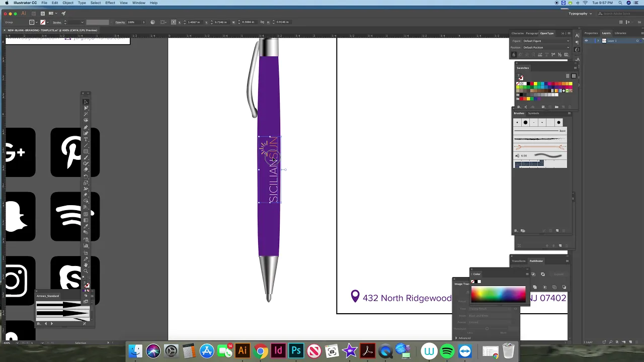The height and width of the screenshot is (362, 644).
Task: Open Recolor Artwork from control bar
Action: tap(153, 22)
